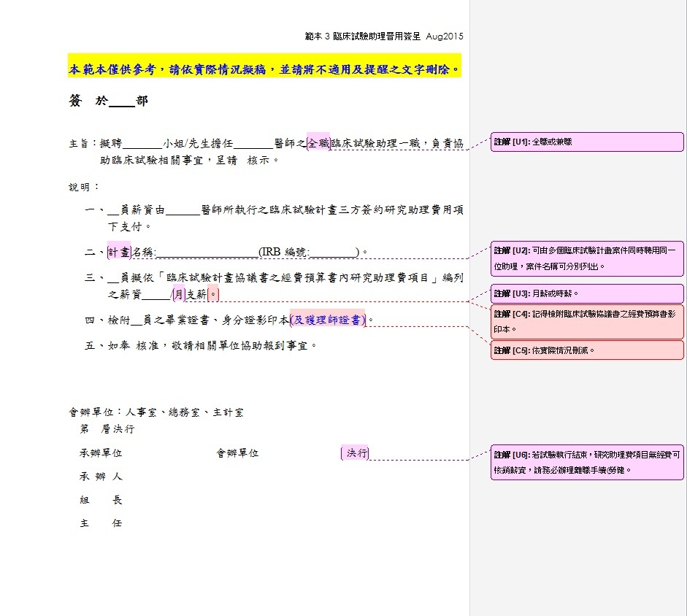The height and width of the screenshot is (616, 687).
Task: Open comment C4 about 經費預算書影印本
Action: pyautogui.click(x=587, y=322)
